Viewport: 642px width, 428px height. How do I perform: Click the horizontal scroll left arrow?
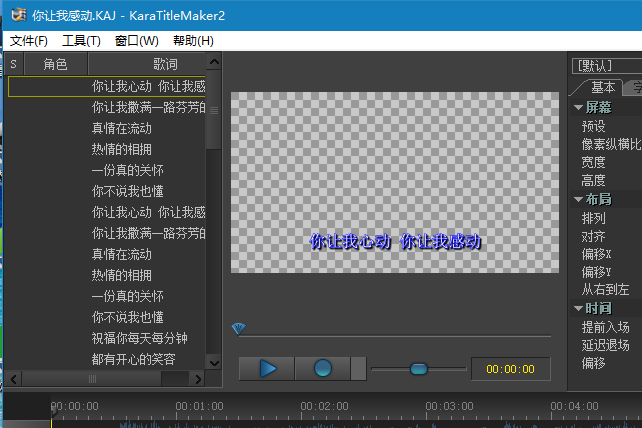click(x=14, y=379)
